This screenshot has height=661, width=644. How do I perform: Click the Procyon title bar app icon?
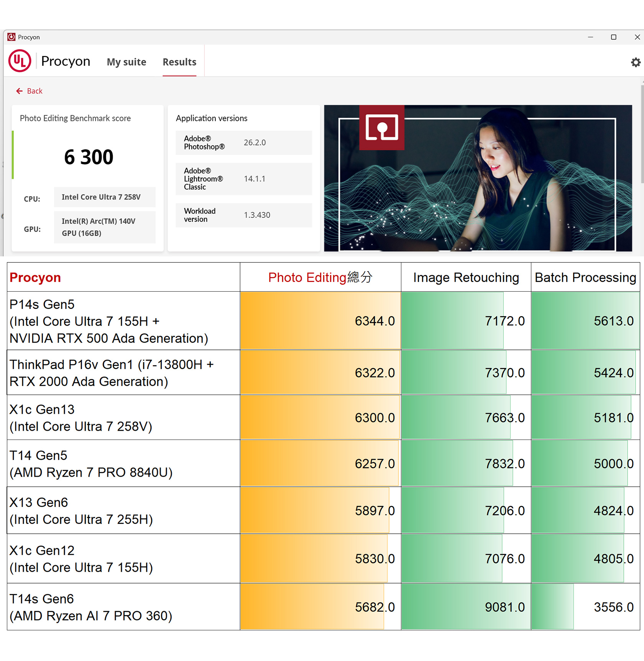11,37
